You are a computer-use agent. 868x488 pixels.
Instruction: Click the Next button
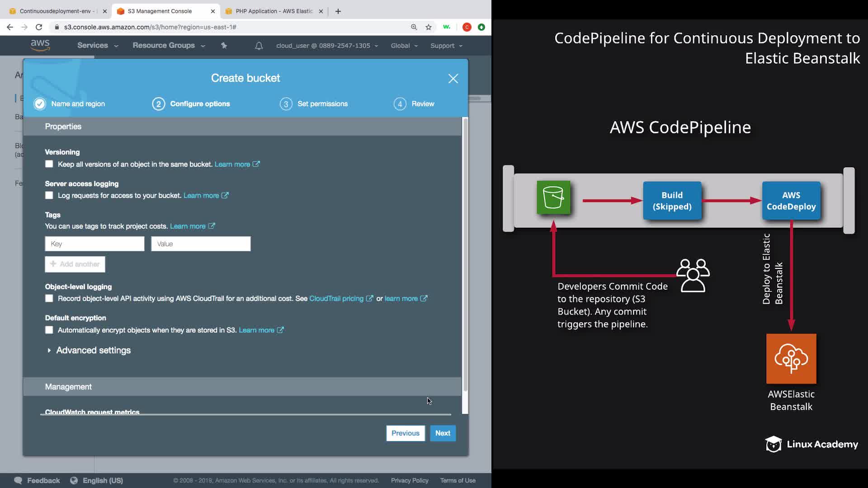click(443, 433)
